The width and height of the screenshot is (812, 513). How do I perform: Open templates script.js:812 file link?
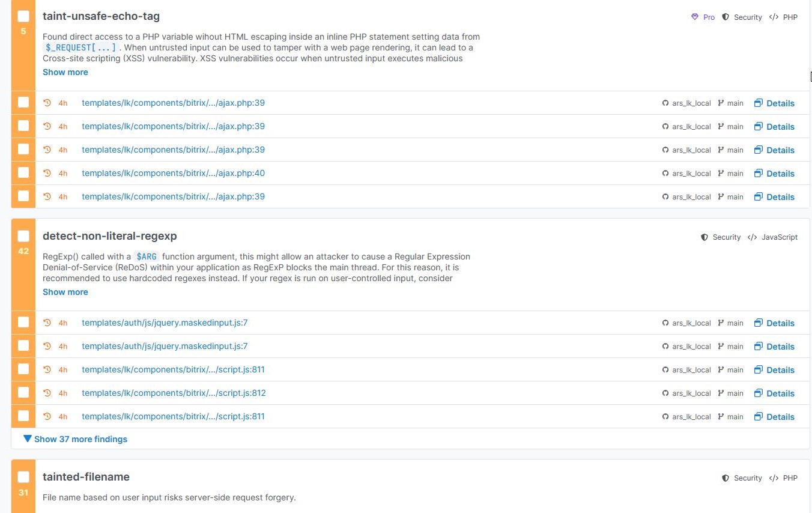click(174, 393)
